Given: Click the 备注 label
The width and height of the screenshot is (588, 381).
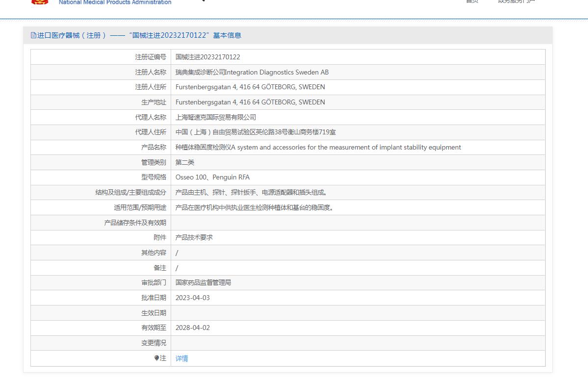Looking at the screenshot, I should tap(160, 268).
